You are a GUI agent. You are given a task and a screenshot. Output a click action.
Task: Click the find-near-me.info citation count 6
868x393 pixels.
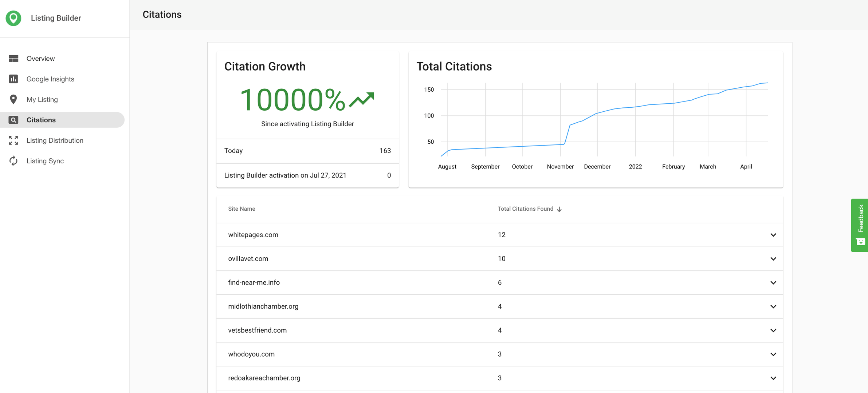(x=500, y=282)
